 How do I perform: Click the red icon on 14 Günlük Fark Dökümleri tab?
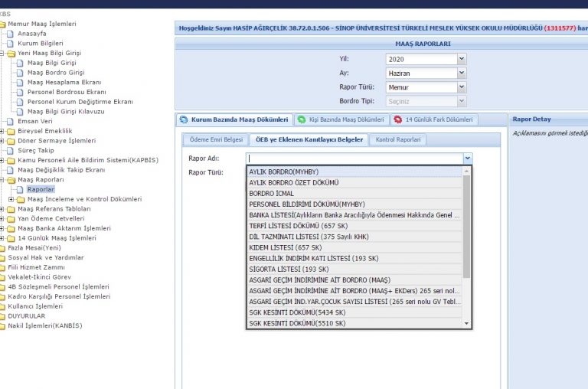pyautogui.click(x=397, y=119)
